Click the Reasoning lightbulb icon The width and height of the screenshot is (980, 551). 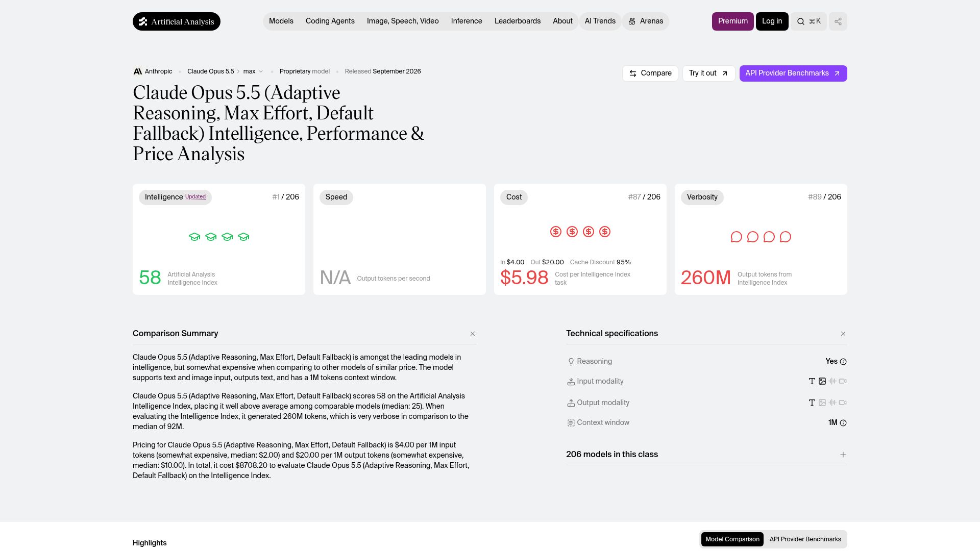coord(571,362)
